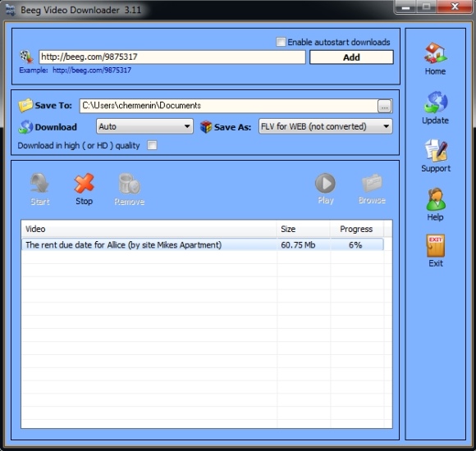Click the Size column header

[304, 229]
